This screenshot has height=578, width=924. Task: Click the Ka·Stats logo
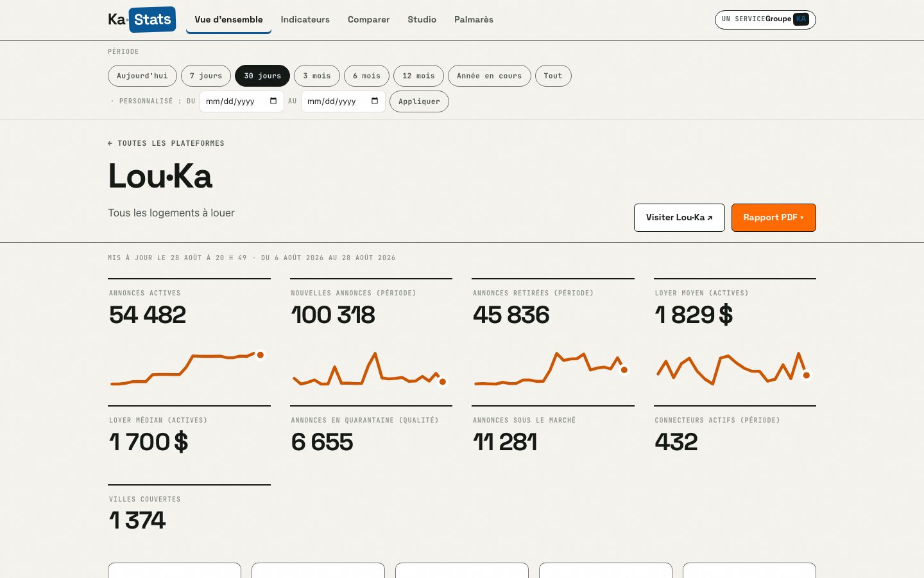pyautogui.click(x=142, y=19)
